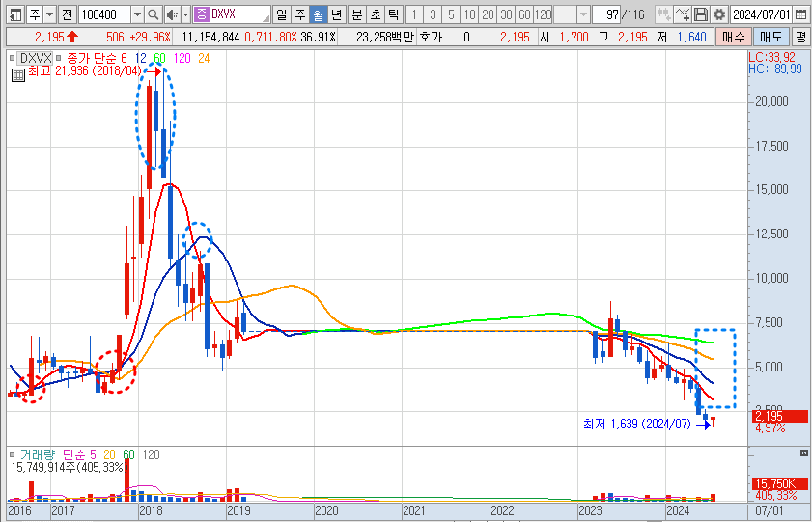The width and height of the screenshot is (812, 522).
Task: Select the orange 24-period MA legend
Action: coord(204,58)
